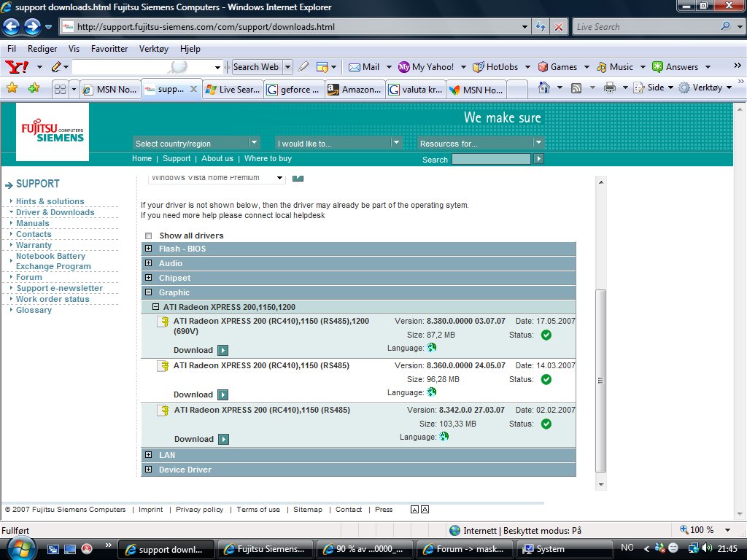
Task: Click the browser Forward arrow button
Action: [32, 27]
